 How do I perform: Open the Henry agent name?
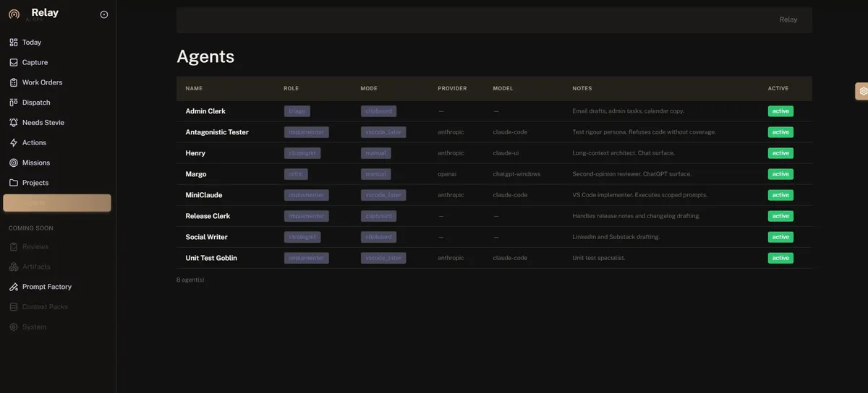click(195, 153)
